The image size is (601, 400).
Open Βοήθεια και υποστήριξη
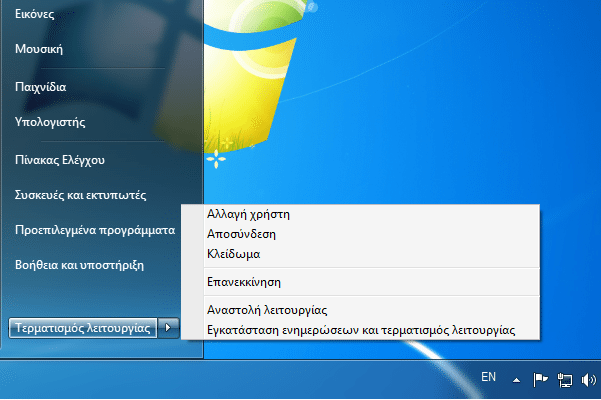[79, 265]
